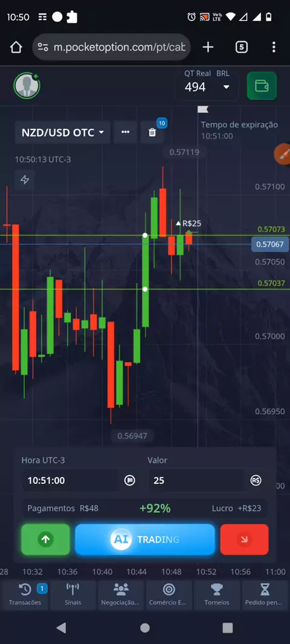Toggle the lightning quick trading icon
Image resolution: width=290 pixels, height=644 pixels.
tap(25, 180)
